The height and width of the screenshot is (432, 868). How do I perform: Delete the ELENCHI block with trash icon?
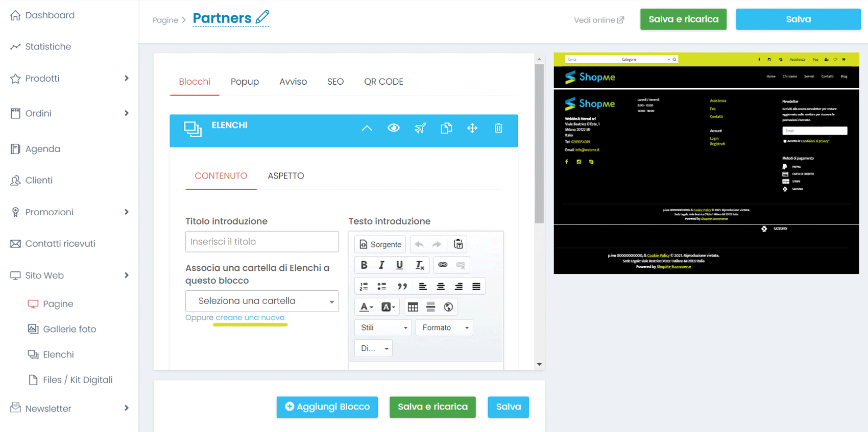tap(498, 128)
